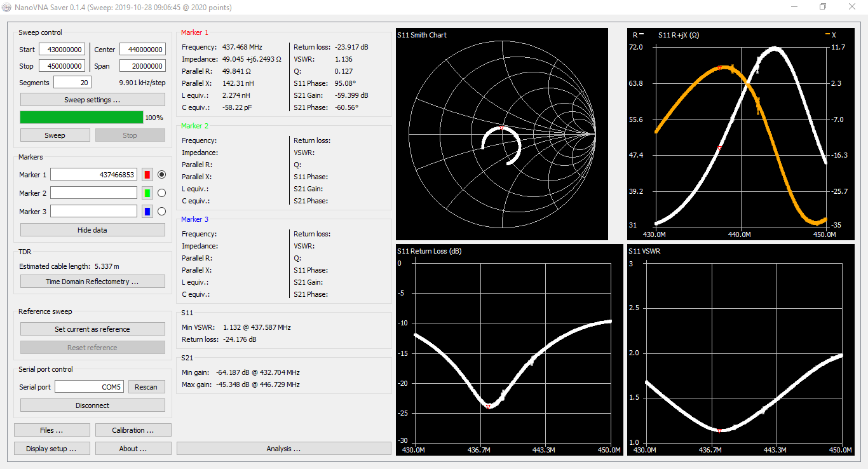
Task: Click the green Marker 2 color swatch
Action: pyautogui.click(x=147, y=193)
